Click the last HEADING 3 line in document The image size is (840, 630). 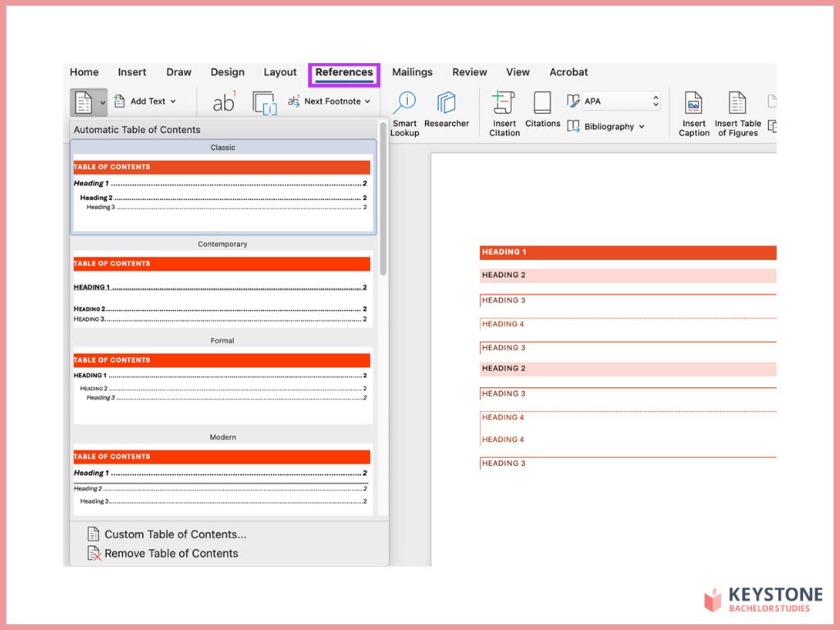628,463
